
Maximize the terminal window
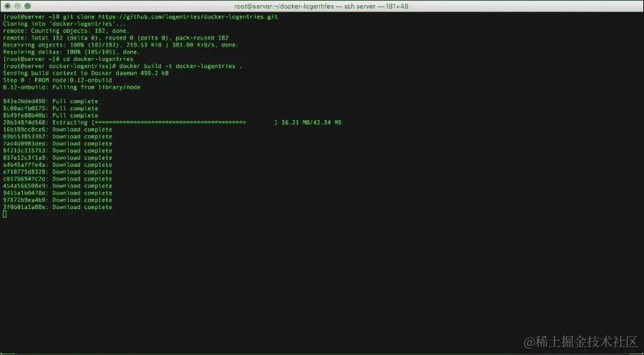pos(27,6)
